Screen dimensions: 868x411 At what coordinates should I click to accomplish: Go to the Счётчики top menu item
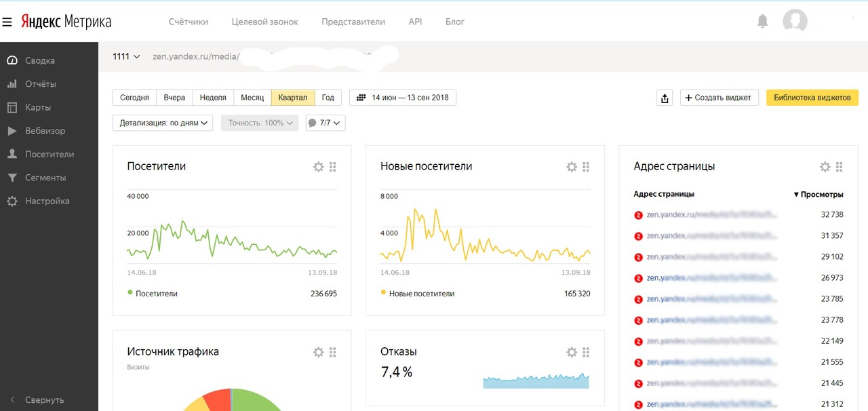(189, 22)
